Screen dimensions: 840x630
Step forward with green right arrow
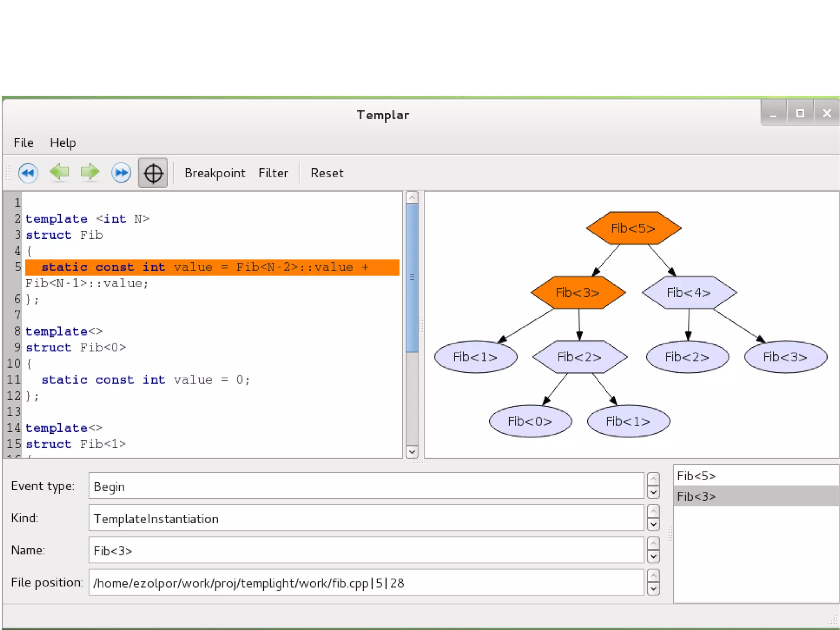point(90,172)
